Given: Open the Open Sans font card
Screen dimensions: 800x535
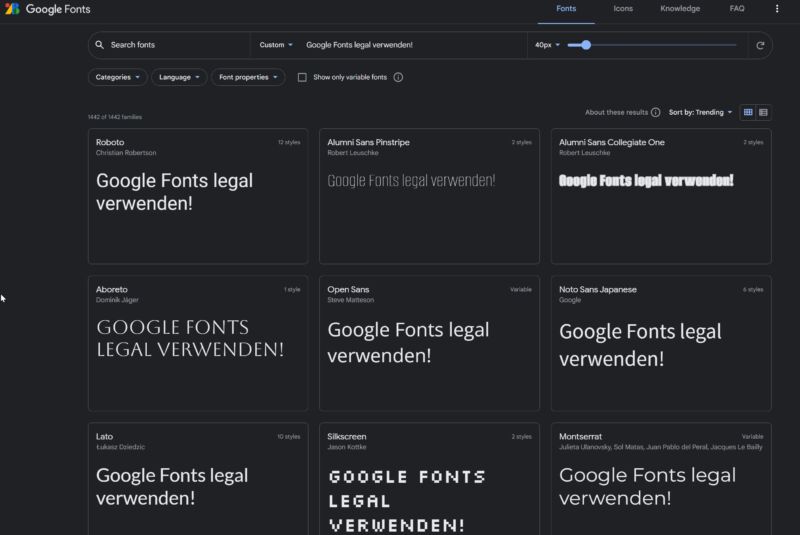Looking at the screenshot, I should (429, 343).
